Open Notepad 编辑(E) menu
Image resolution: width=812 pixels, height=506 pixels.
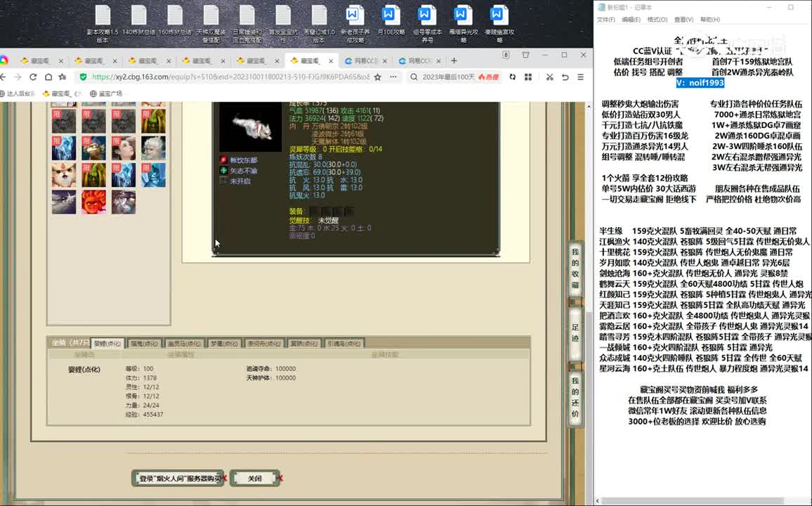[x=631, y=20]
